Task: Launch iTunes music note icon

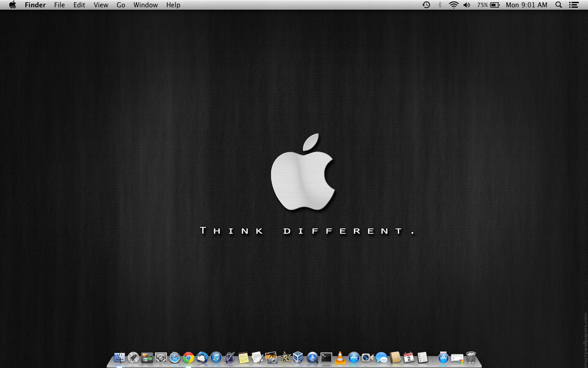Action: (x=216, y=357)
